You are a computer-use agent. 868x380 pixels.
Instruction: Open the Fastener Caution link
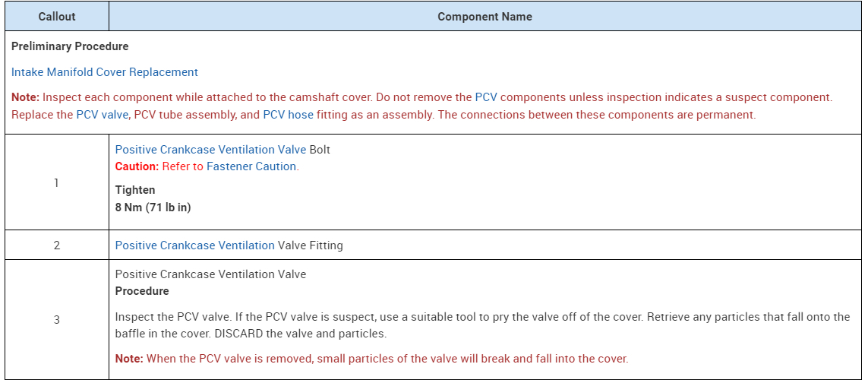coord(252,166)
